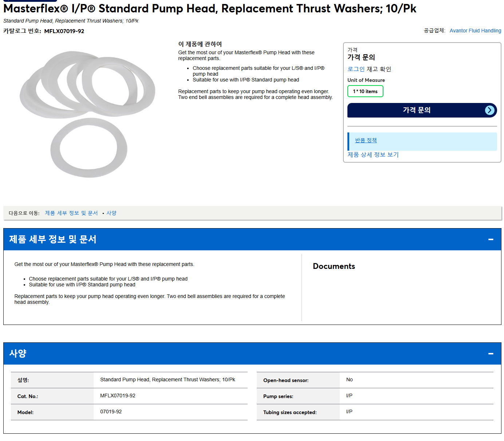Click the italic subtitle under the product title
The width and height of the screenshot is (504, 441).
pyautogui.click(x=71, y=21)
